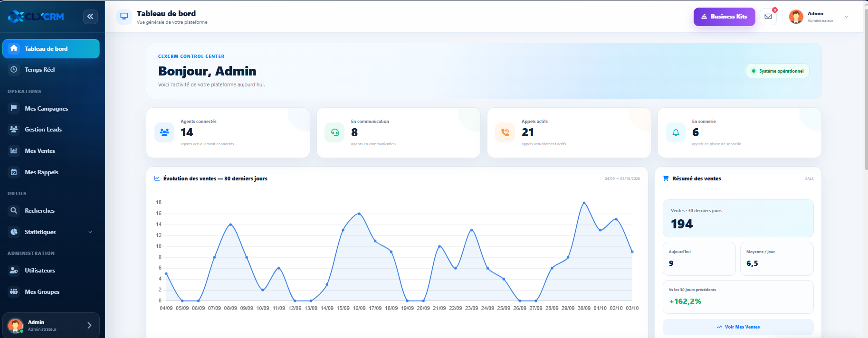Screen dimensions: 868x338
Task: Click the home icon in sidebar
Action: pyautogui.click(x=14, y=48)
